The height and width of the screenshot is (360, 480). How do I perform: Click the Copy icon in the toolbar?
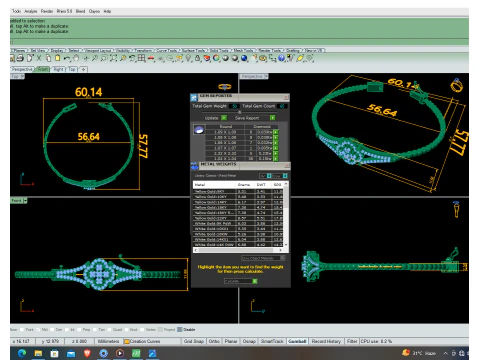(48, 58)
